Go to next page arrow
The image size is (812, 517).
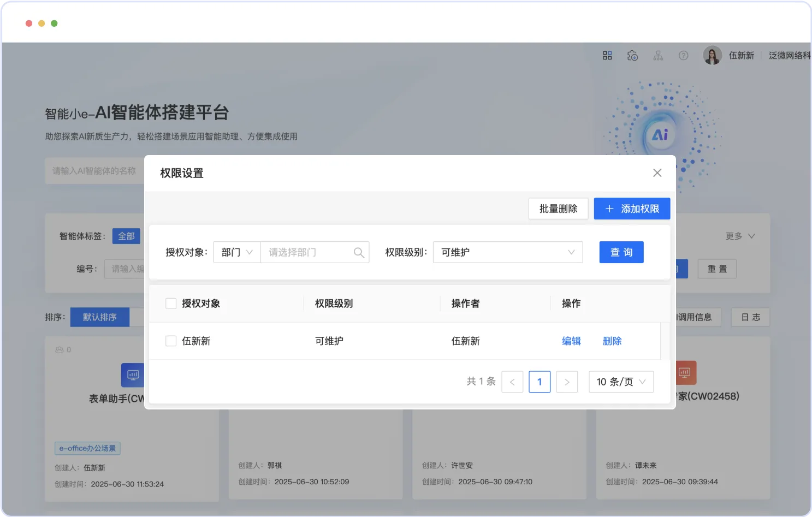tap(567, 382)
